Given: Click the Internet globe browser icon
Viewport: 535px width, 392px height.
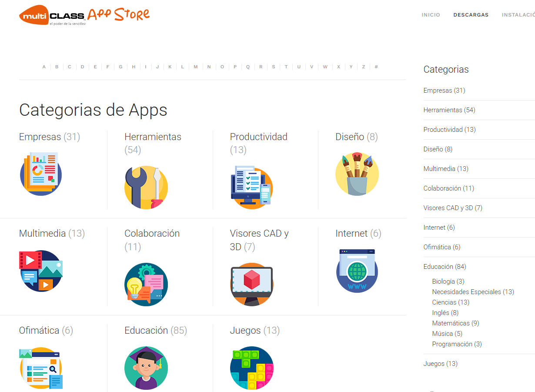Looking at the screenshot, I should 357,271.
